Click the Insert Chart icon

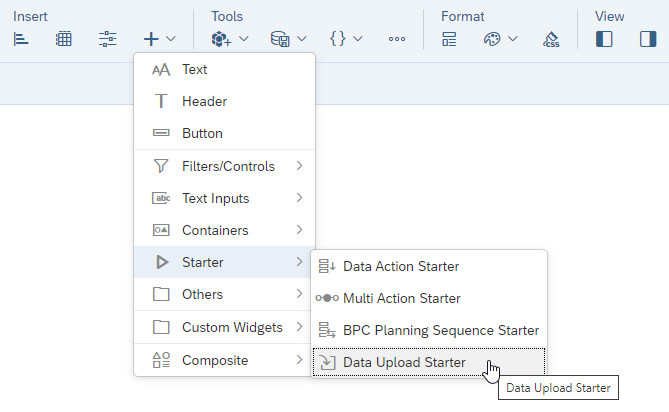coord(22,39)
